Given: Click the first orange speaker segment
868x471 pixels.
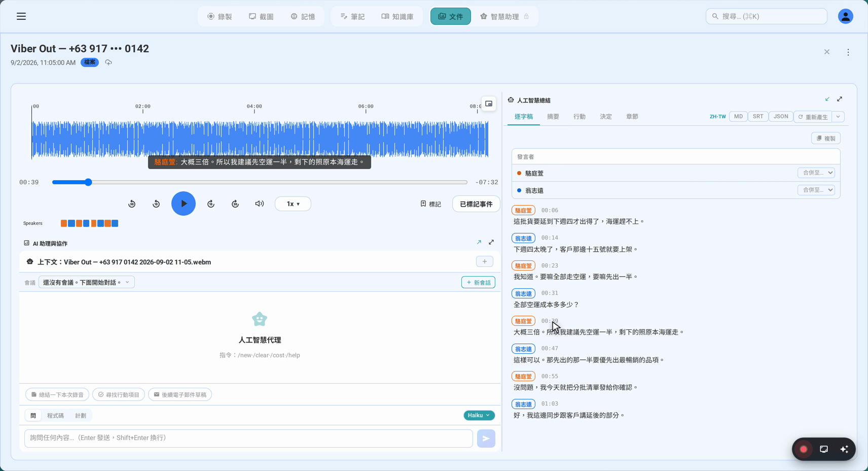Looking at the screenshot, I should (x=64, y=223).
